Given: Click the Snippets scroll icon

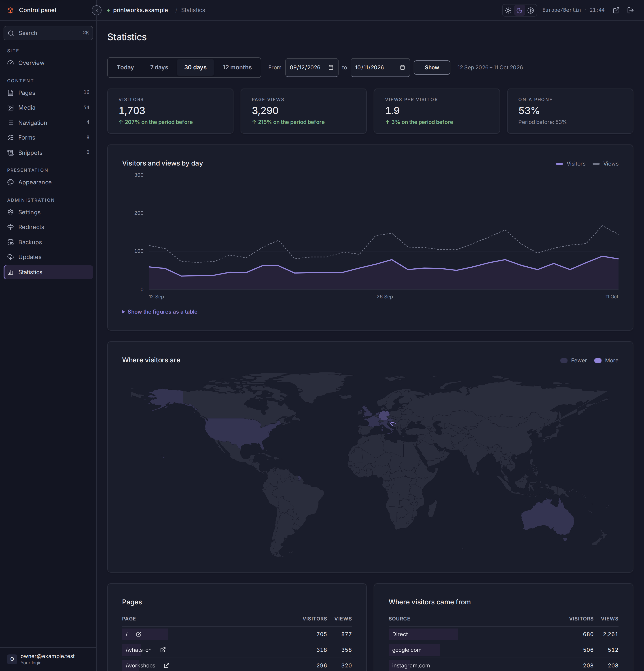Looking at the screenshot, I should tap(11, 153).
